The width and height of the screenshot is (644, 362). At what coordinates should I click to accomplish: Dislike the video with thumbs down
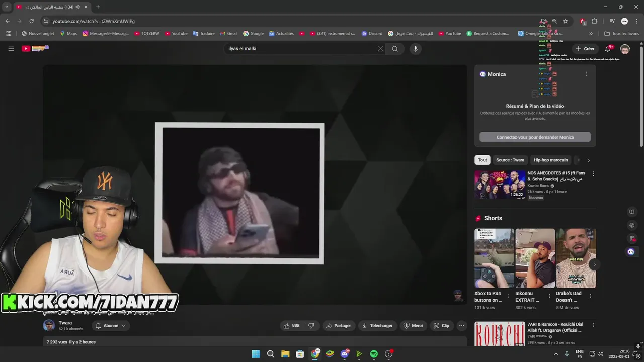(x=311, y=326)
